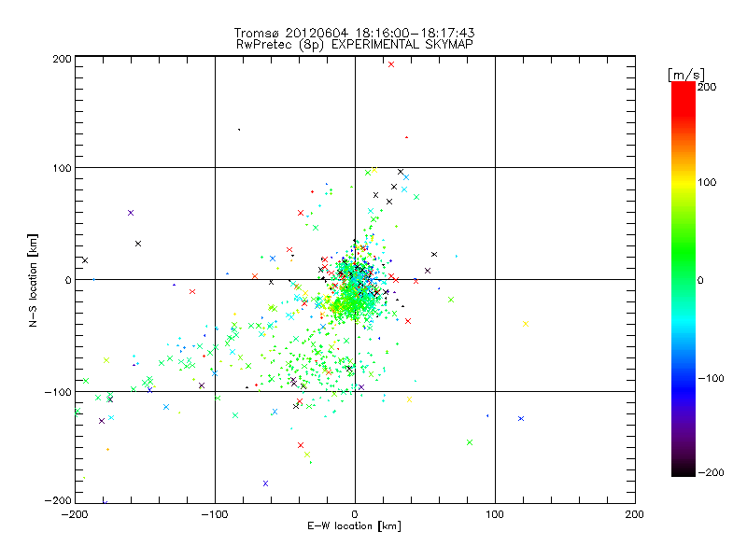Click the red region of the velocity colorbar
This screenshot has height=560, width=747.
point(684,98)
